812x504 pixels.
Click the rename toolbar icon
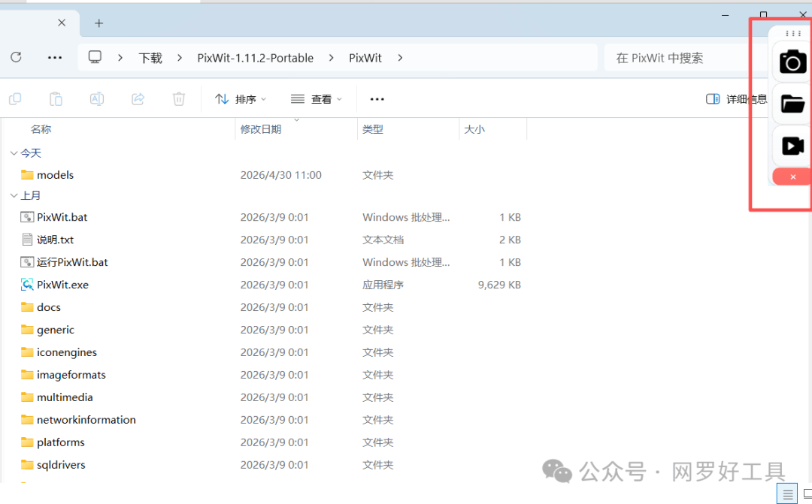pos(97,98)
